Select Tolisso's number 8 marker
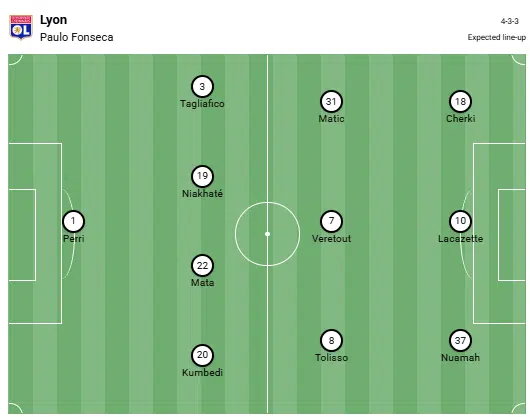 tap(331, 340)
